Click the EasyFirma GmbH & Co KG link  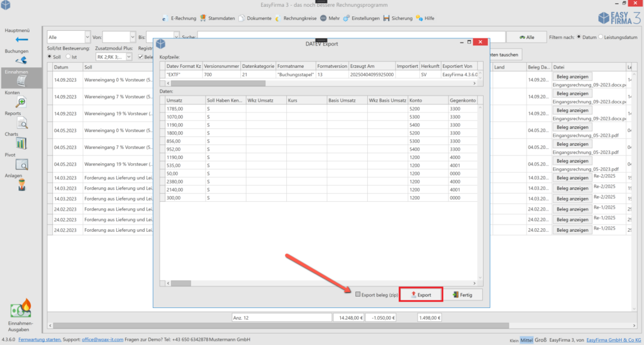(x=614, y=340)
